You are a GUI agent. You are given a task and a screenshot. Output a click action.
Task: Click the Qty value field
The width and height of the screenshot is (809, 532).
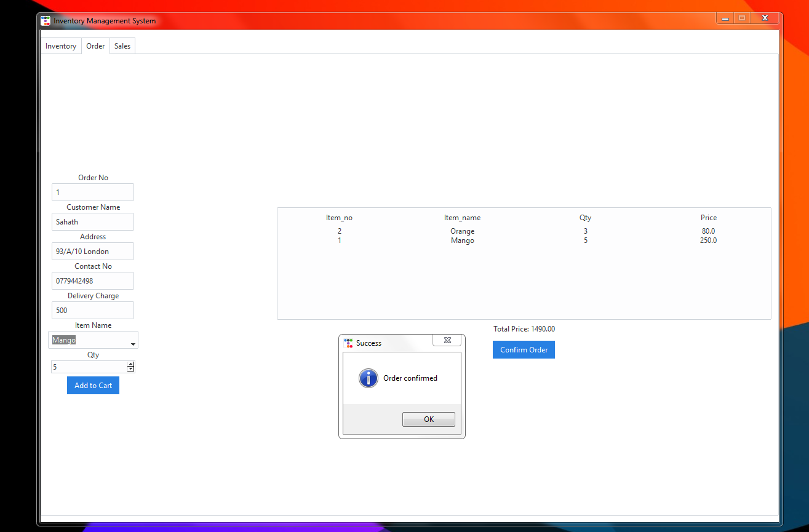[89, 367]
